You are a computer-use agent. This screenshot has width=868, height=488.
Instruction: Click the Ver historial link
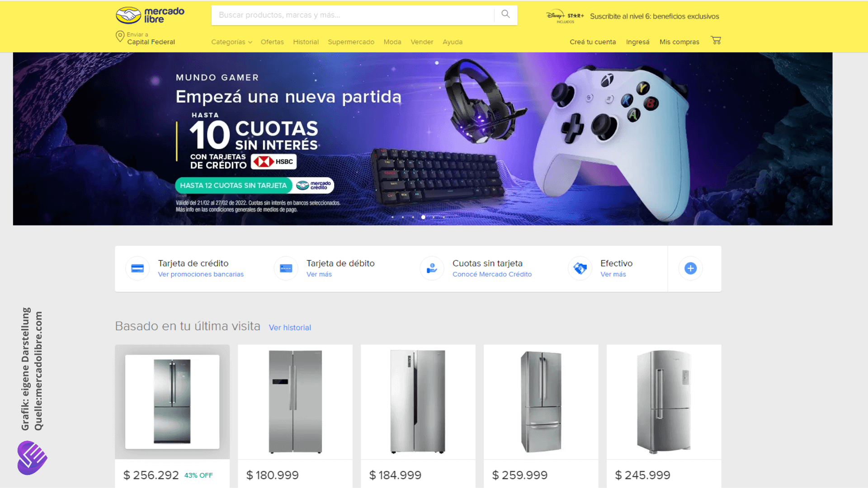(290, 328)
